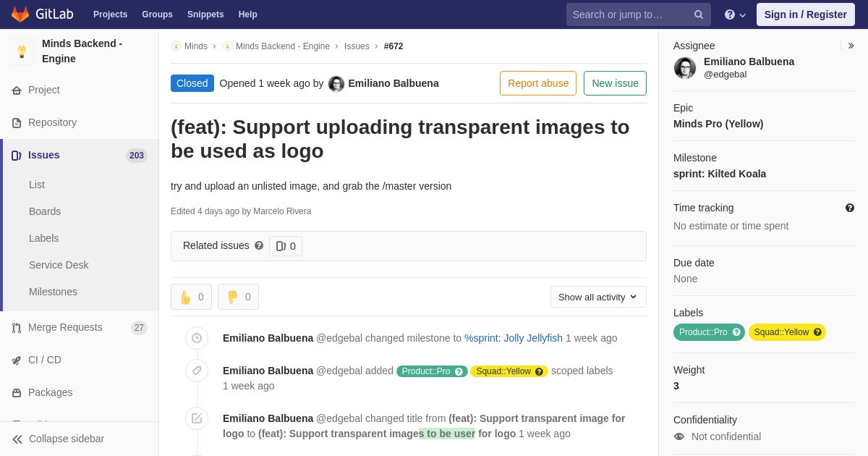Open the Help menu item in navbar
The image size is (868, 456).
248,14
